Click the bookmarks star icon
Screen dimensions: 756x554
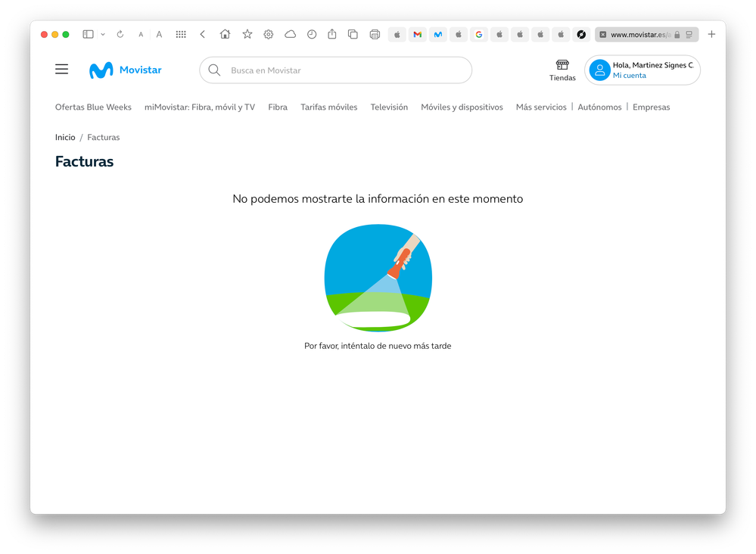point(247,34)
